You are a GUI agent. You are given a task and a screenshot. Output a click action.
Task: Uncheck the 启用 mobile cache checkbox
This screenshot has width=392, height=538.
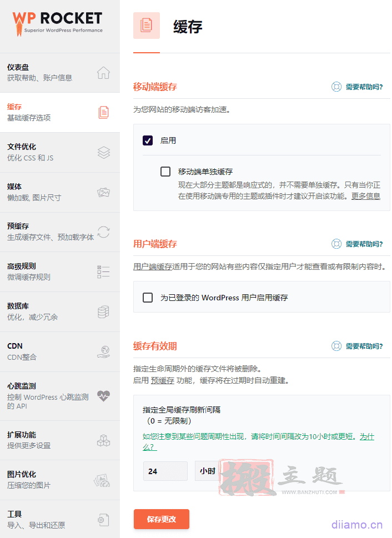coord(148,140)
